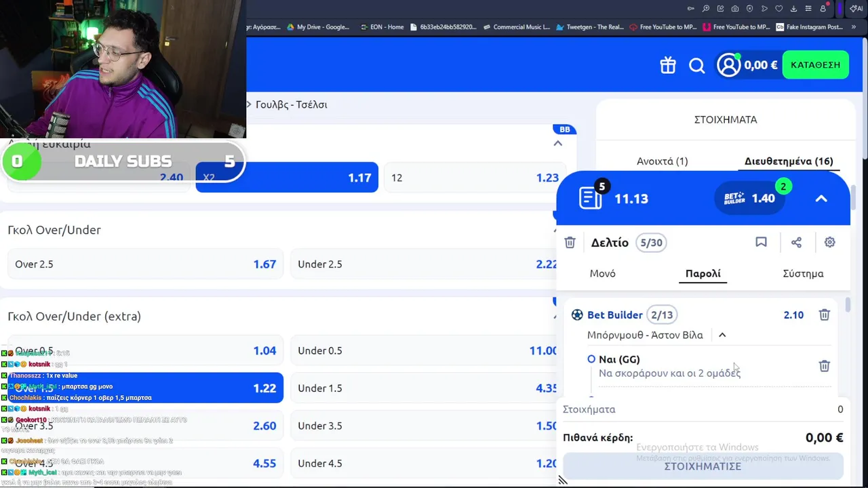Remove the Ναι (GG) selection
Screen dimensions: 868x488
825,366
